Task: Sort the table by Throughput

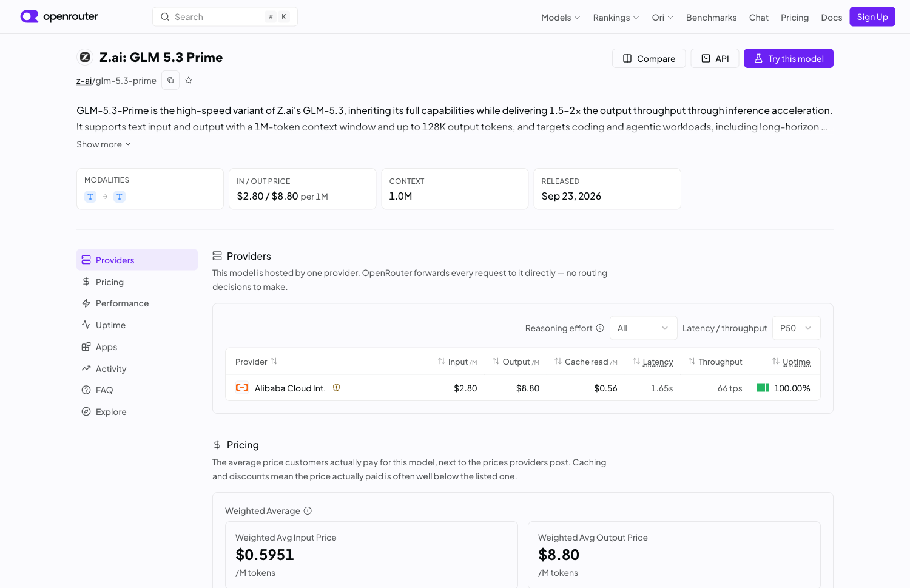Action: 715,362
